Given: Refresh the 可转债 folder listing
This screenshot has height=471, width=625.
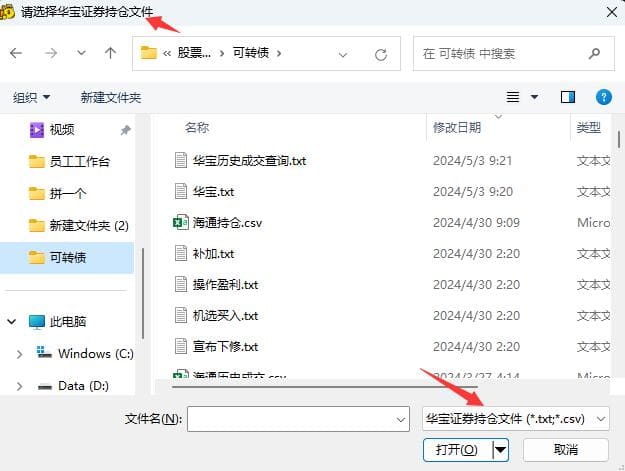Looking at the screenshot, I should pos(381,54).
